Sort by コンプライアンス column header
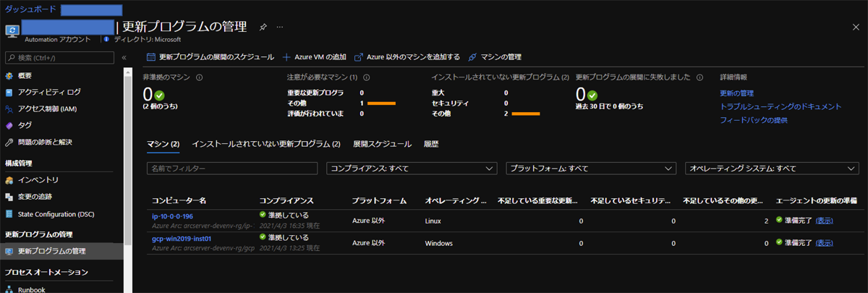The height and width of the screenshot is (293, 868). point(285,200)
